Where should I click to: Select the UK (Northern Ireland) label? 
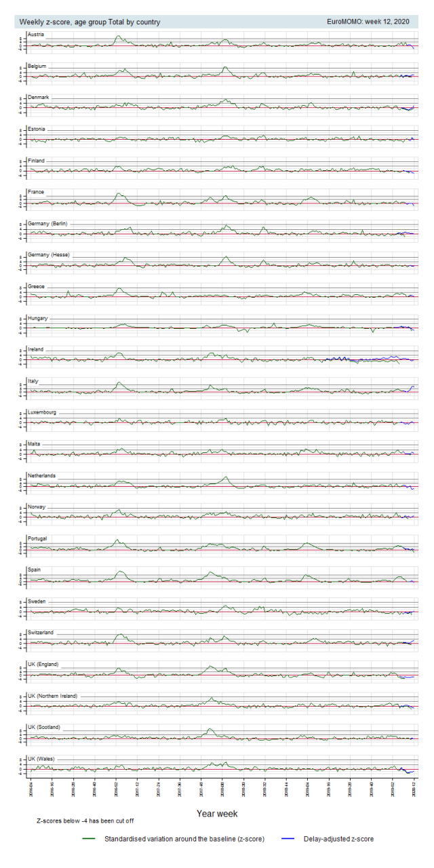[x=52, y=696]
